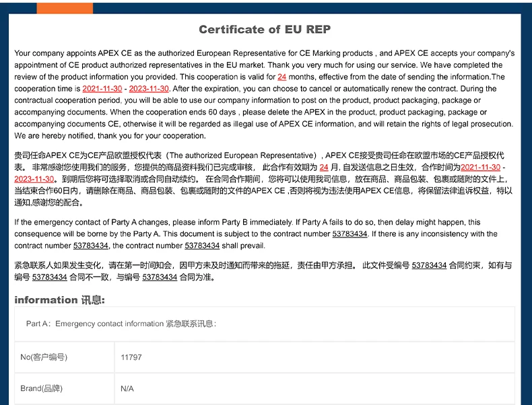
Task: Click 53783434 before "合同不一致"
Action: (x=50, y=277)
